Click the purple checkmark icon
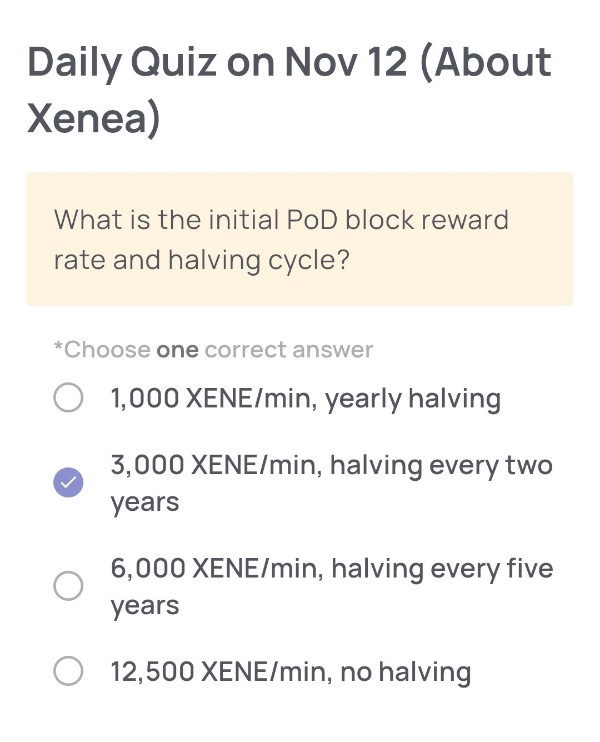 point(68,483)
